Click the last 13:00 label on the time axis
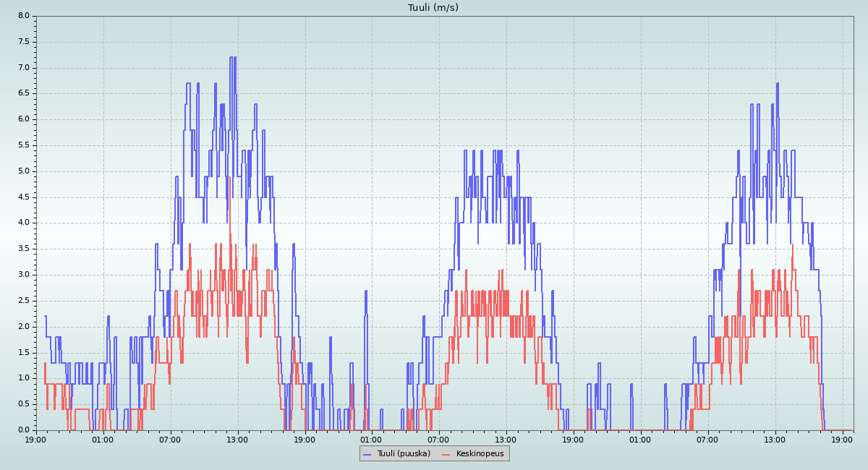 775,440
